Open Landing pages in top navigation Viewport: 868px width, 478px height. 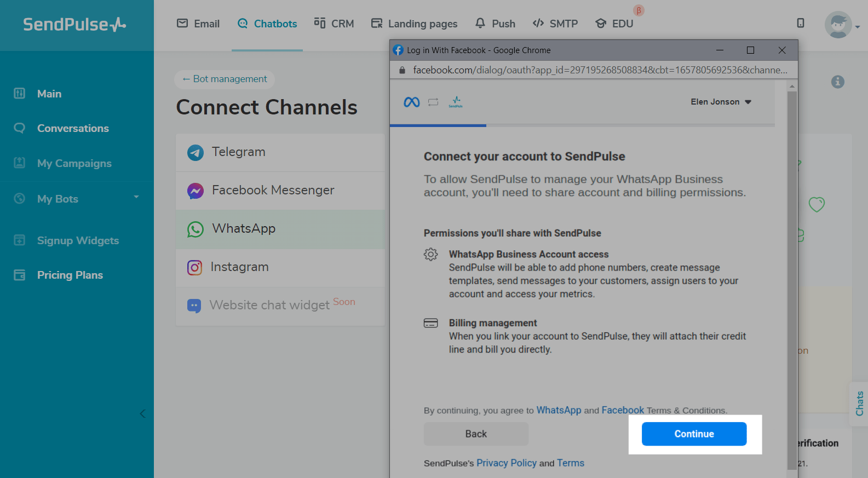(x=414, y=24)
